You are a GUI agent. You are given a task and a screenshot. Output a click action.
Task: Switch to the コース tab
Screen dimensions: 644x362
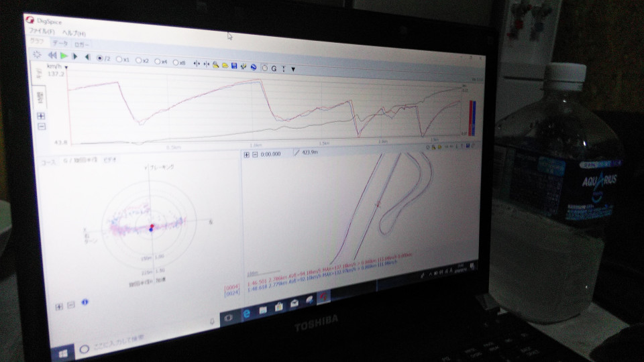pos(48,162)
